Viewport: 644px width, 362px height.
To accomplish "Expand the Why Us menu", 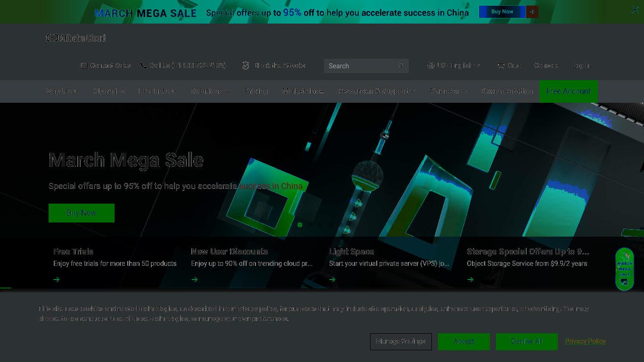I will pos(62,91).
